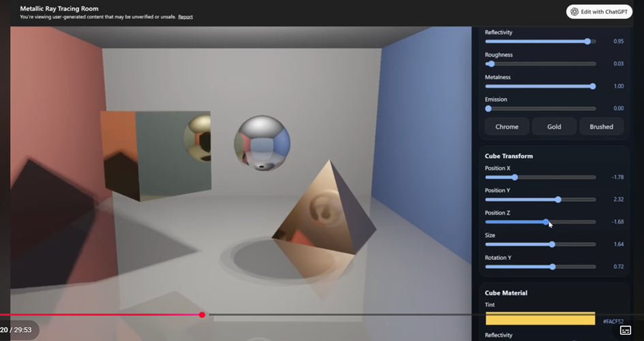The height and width of the screenshot is (341, 644).
Task: Toggle the video subtitles/captions icon
Action: tap(625, 330)
